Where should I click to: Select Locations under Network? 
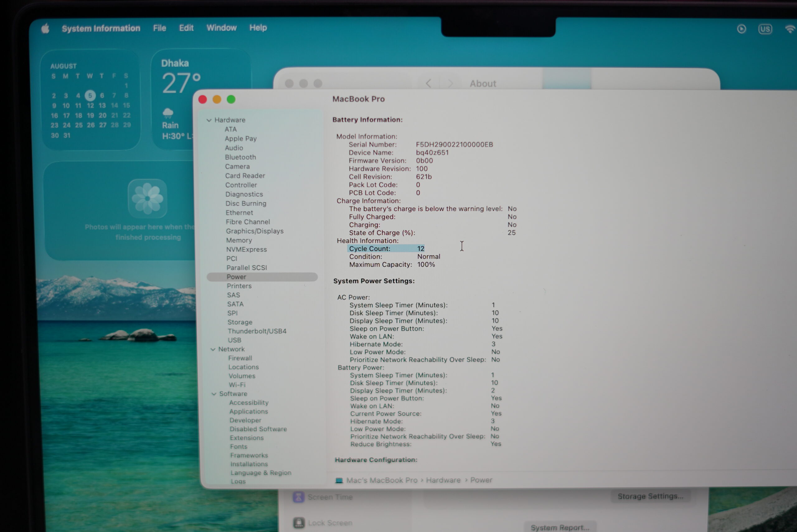[x=243, y=367]
